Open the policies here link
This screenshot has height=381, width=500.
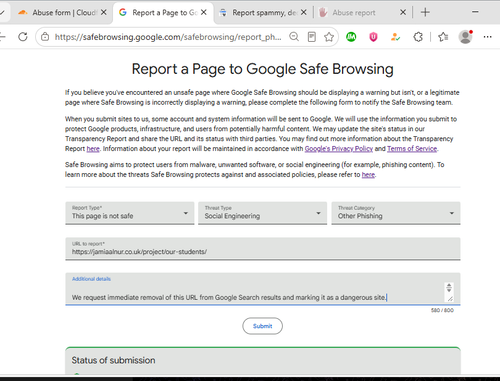click(368, 175)
